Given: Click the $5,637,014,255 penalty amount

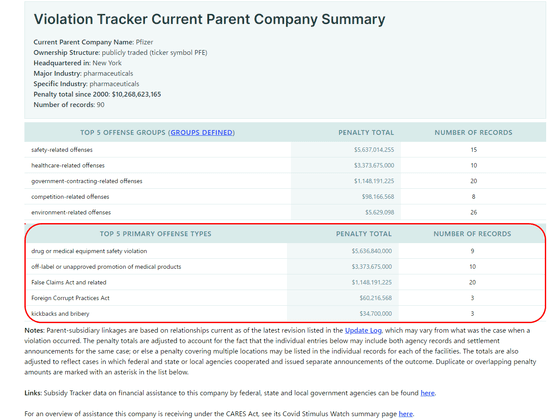Looking at the screenshot, I should pyautogui.click(x=374, y=150).
